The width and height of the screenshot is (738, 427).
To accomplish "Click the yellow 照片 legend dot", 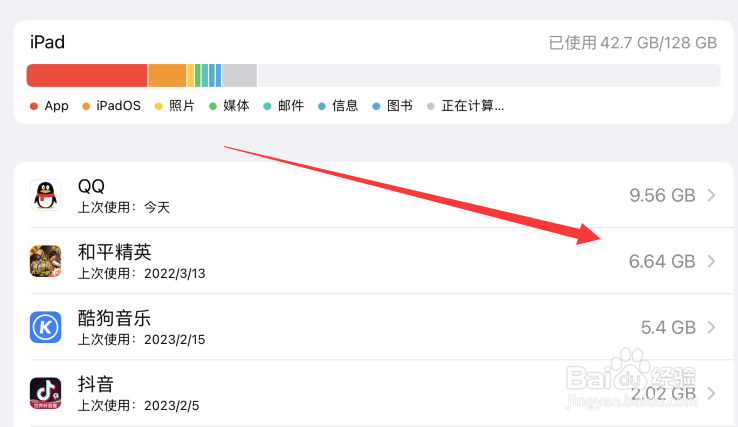I will pos(159,106).
